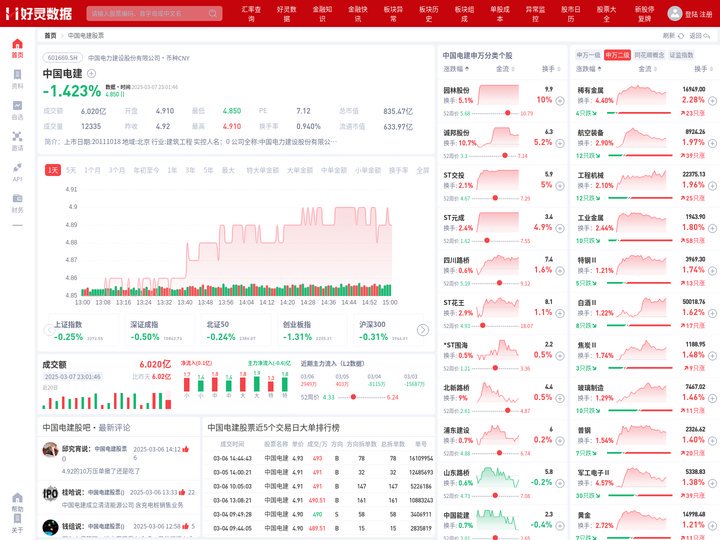Select the 5天 chart range
This screenshot has height=540, width=720.
[71, 170]
